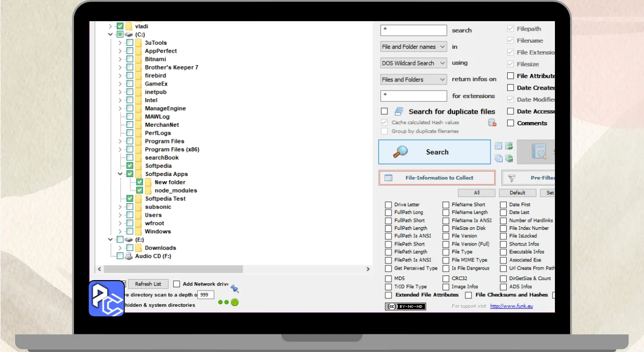
Task: Click the folder icon of subsonic
Action: [139, 207]
